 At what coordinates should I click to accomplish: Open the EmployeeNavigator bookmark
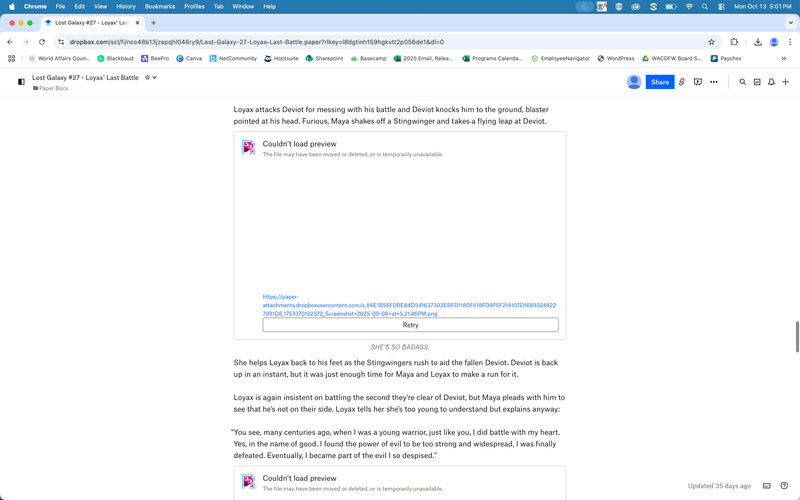tap(561, 58)
